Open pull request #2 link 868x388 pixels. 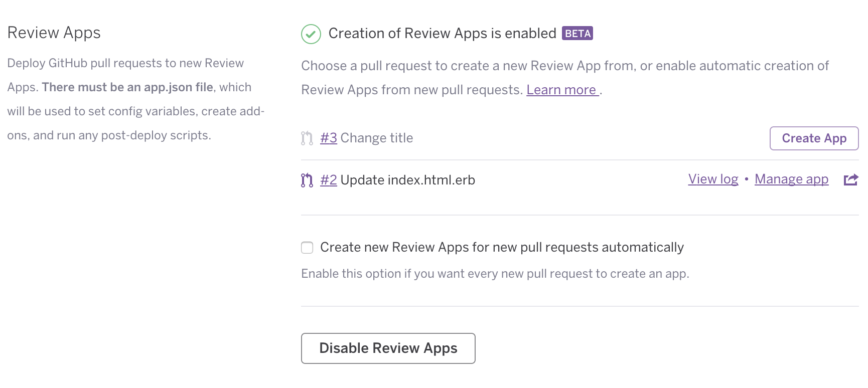[329, 179]
